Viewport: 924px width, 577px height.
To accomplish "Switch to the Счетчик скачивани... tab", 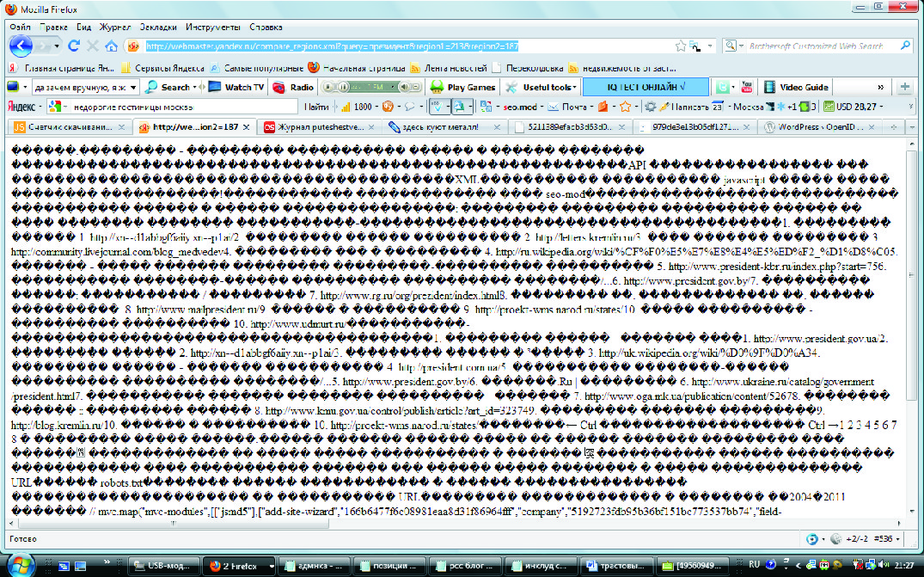I will (70, 126).
